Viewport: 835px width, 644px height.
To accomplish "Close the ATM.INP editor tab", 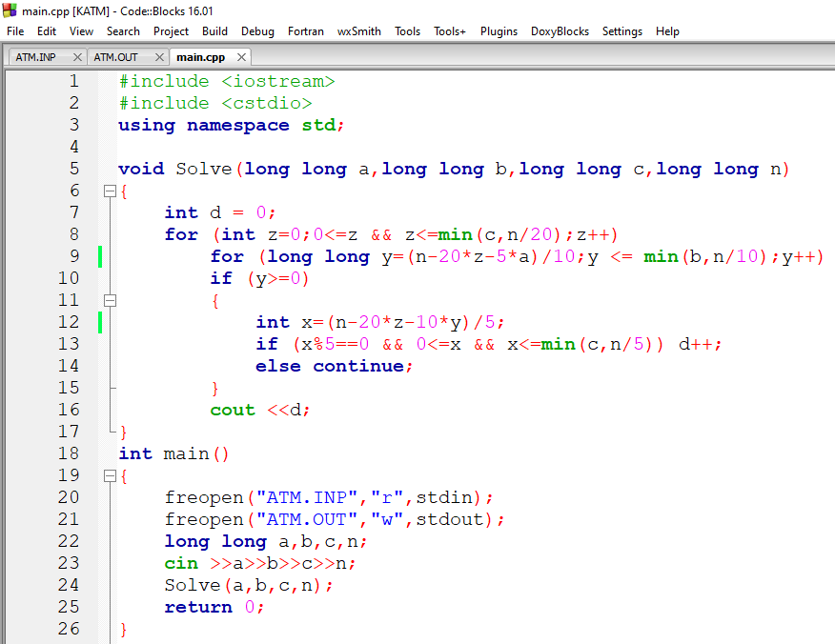I will pos(77,57).
